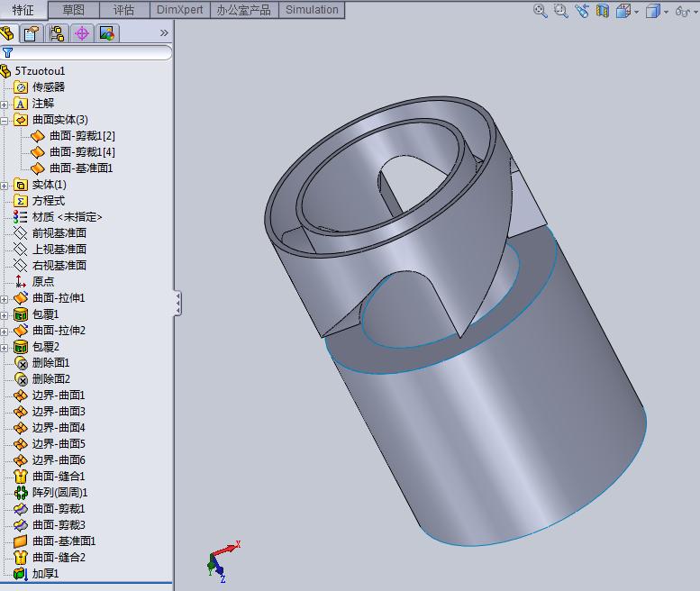This screenshot has width=700, height=591.
Task: Click the 曲面-拉伸2 surface extrude icon
Action: (x=21, y=331)
